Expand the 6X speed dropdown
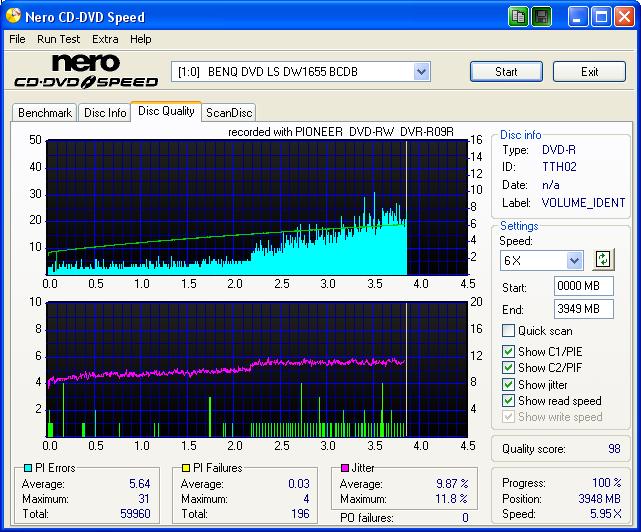This screenshot has height=532, width=641. [x=574, y=260]
